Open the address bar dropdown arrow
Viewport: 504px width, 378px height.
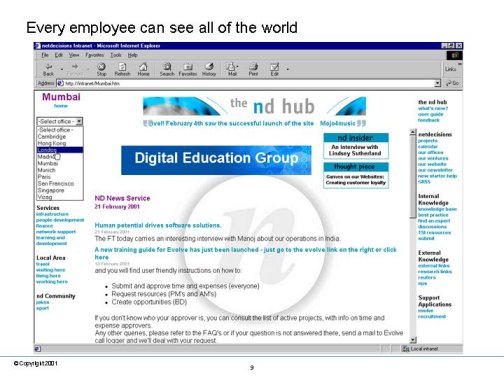[x=438, y=83]
